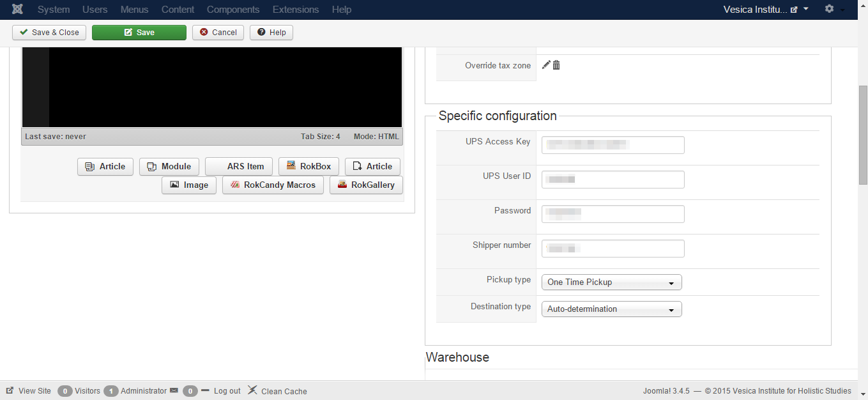Click the Joomla logo icon

[x=18, y=10]
